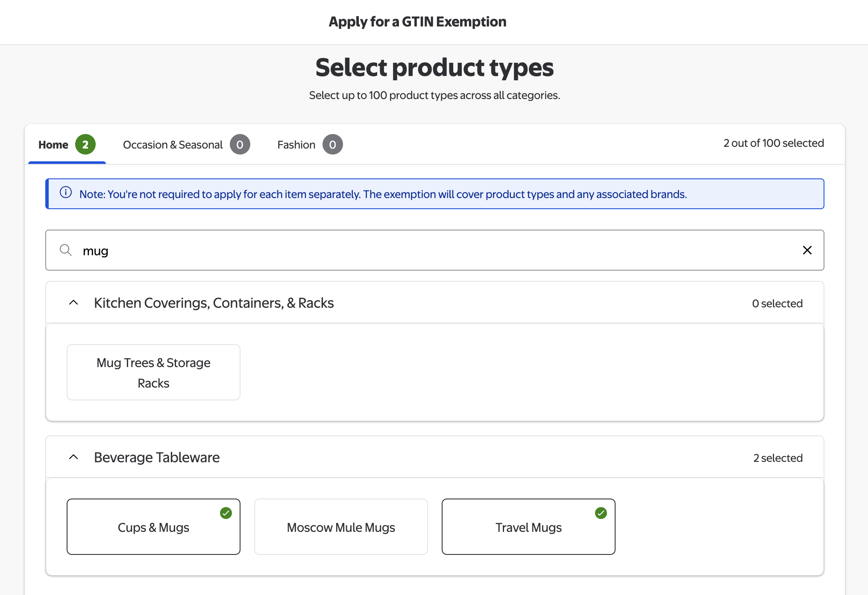868x595 pixels.
Task: Open the Occasion & Seasonal tab
Action: [x=186, y=145]
